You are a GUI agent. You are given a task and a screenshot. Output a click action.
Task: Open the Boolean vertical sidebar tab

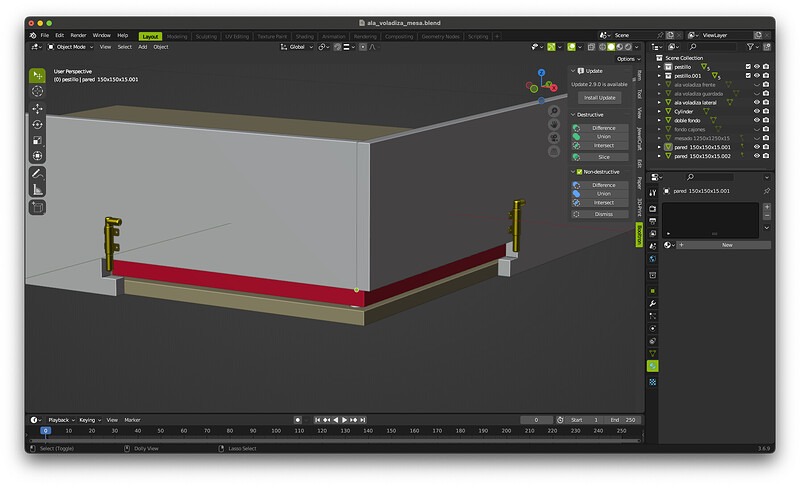tap(639, 234)
